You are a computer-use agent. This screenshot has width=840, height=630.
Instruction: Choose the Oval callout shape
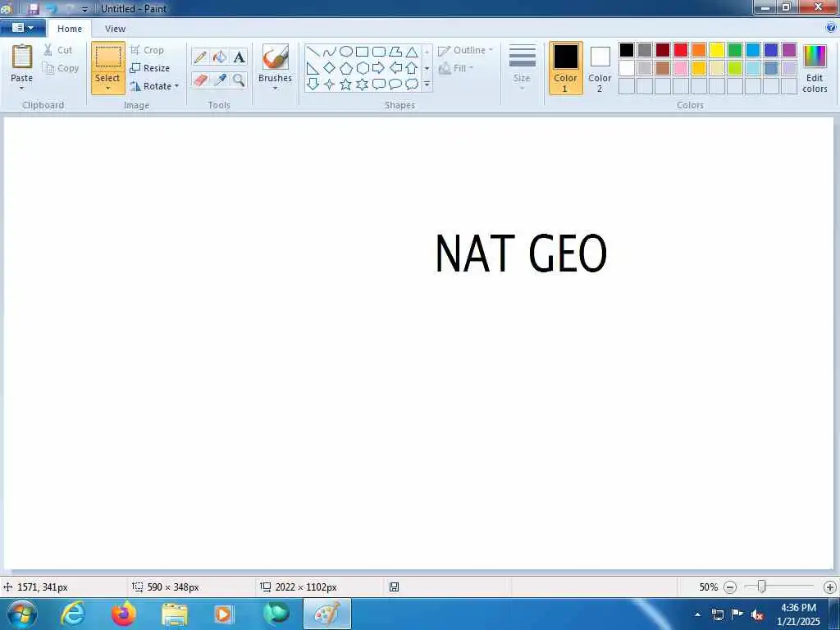point(395,84)
